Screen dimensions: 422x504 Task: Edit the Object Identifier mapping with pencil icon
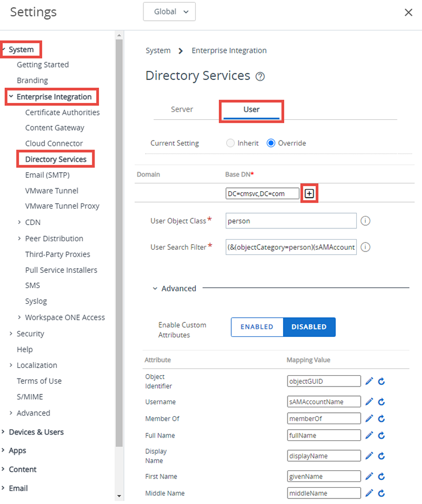coord(369,381)
